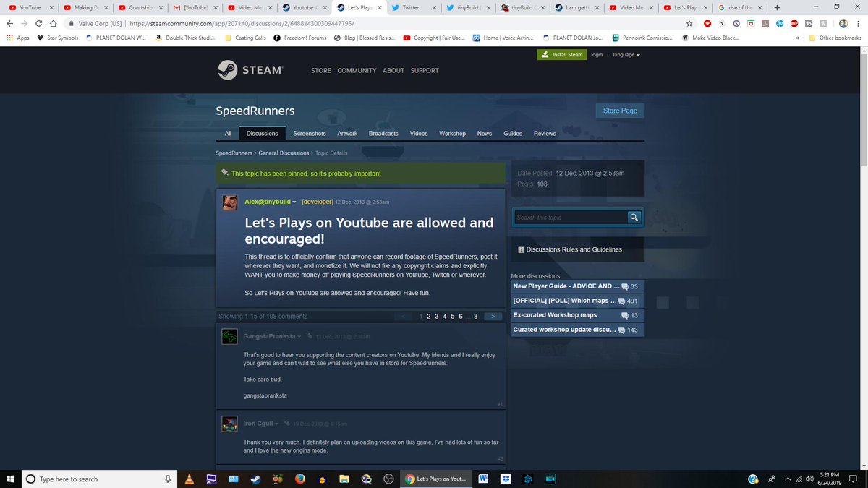Open Dropbox from the taskbar
The image size is (868, 488).
(506, 479)
